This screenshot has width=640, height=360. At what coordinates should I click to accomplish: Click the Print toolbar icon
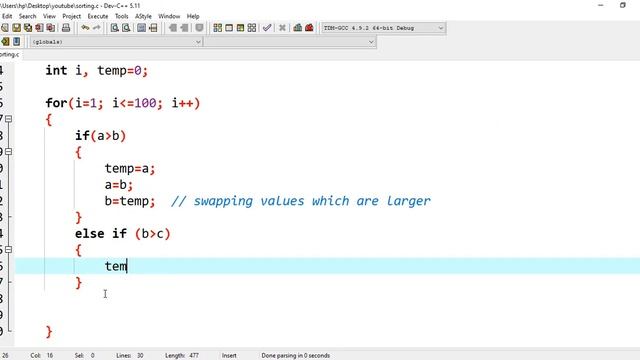(66, 28)
